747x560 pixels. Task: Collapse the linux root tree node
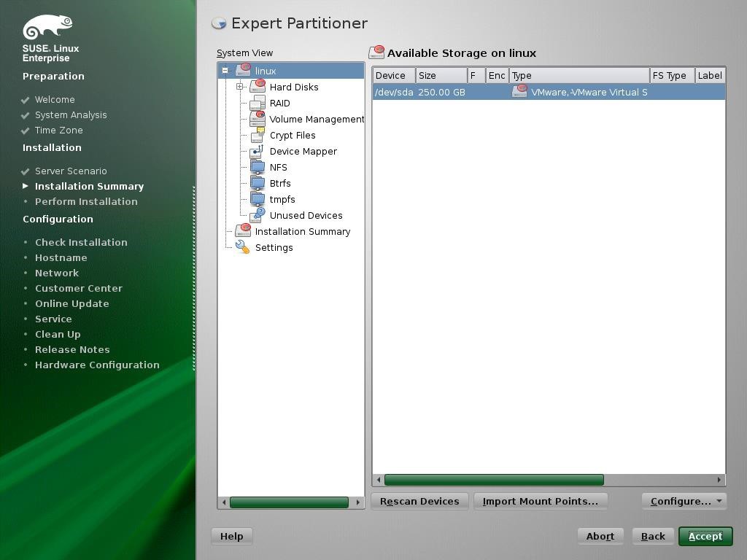click(225, 71)
